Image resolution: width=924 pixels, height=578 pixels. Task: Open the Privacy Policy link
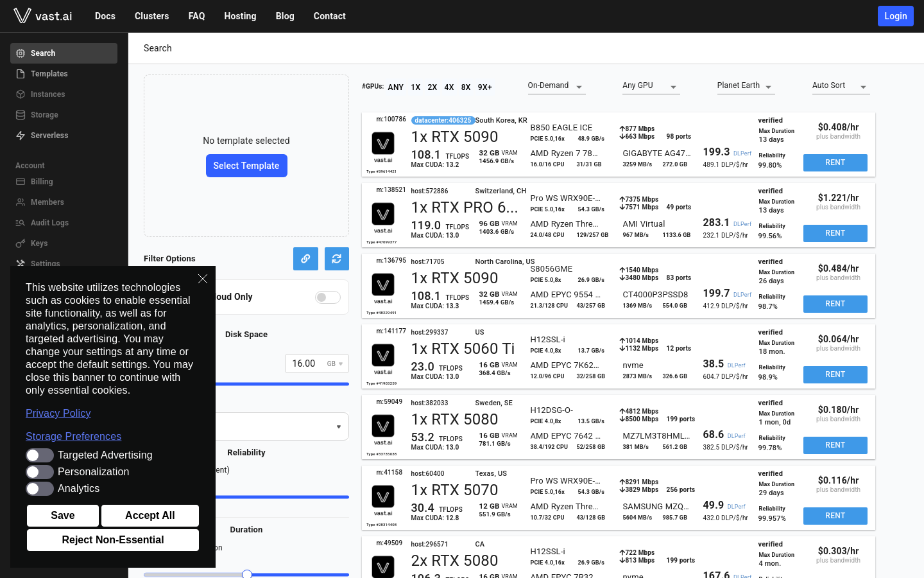point(58,414)
